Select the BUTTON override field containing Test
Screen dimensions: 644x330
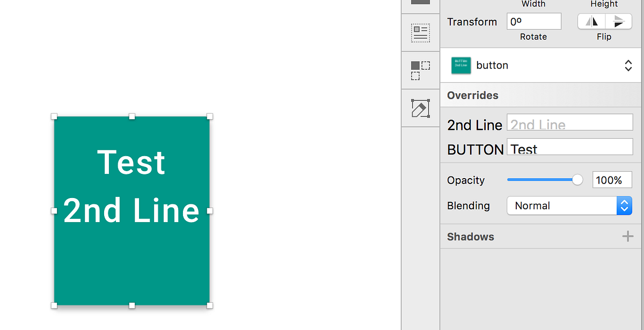(x=569, y=147)
